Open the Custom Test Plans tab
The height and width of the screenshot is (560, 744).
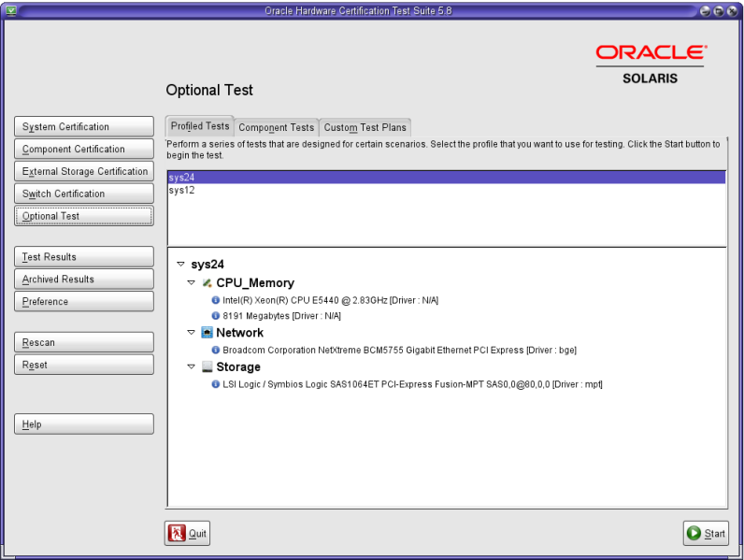click(x=365, y=127)
